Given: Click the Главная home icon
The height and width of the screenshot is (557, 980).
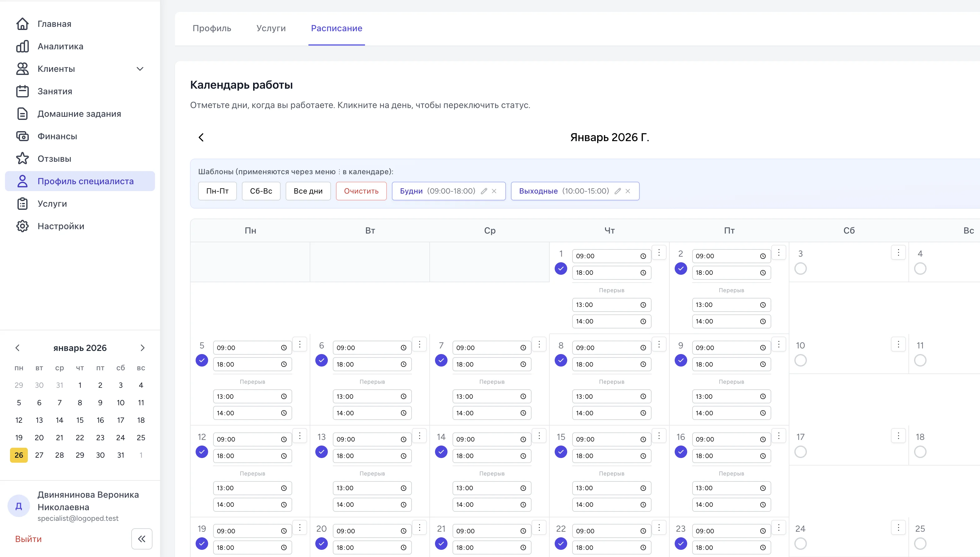Looking at the screenshot, I should point(22,24).
